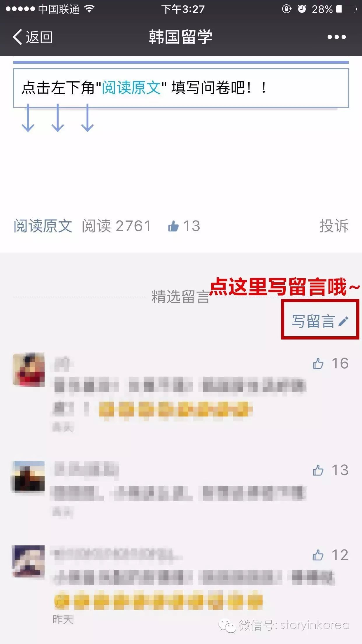This screenshot has height=644, width=362.
Task: Tap the back chevron labeled 返回
Action: point(33,37)
